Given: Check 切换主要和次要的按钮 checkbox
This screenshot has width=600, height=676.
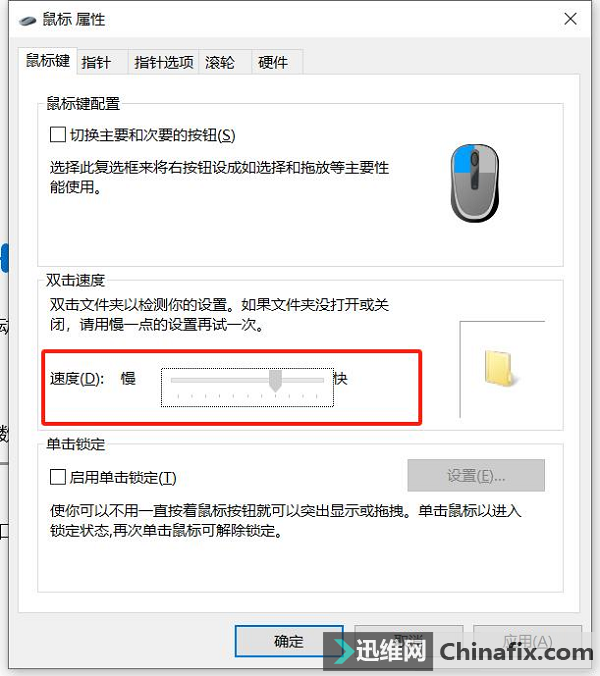Looking at the screenshot, I should 58,135.
